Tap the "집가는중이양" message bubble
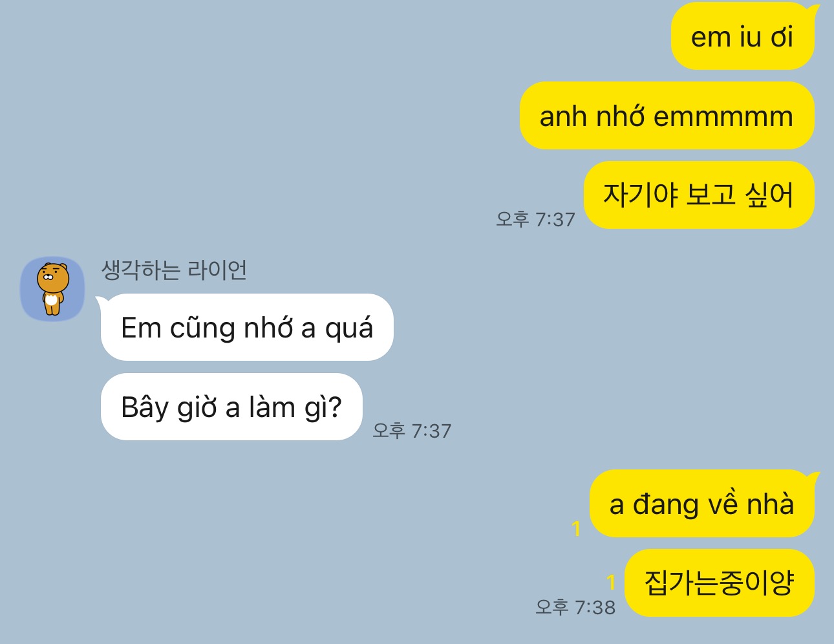This screenshot has width=834, height=644. click(x=719, y=583)
